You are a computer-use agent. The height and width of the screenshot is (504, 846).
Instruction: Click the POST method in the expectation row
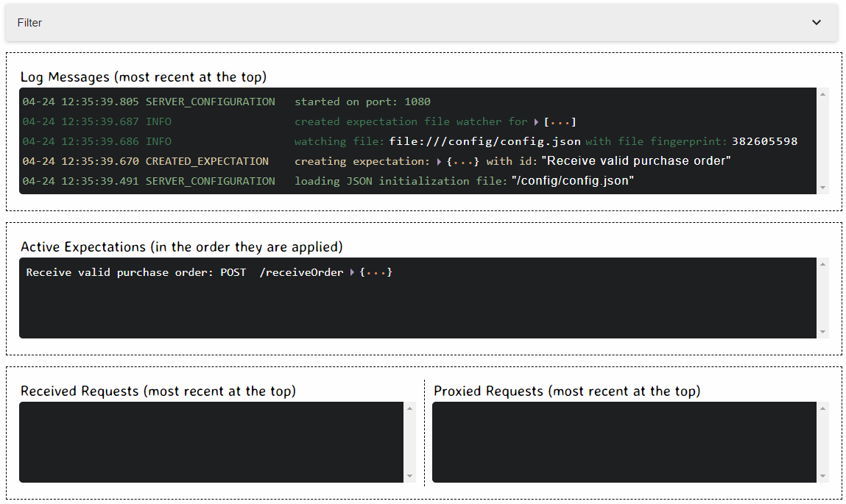pyautogui.click(x=233, y=272)
